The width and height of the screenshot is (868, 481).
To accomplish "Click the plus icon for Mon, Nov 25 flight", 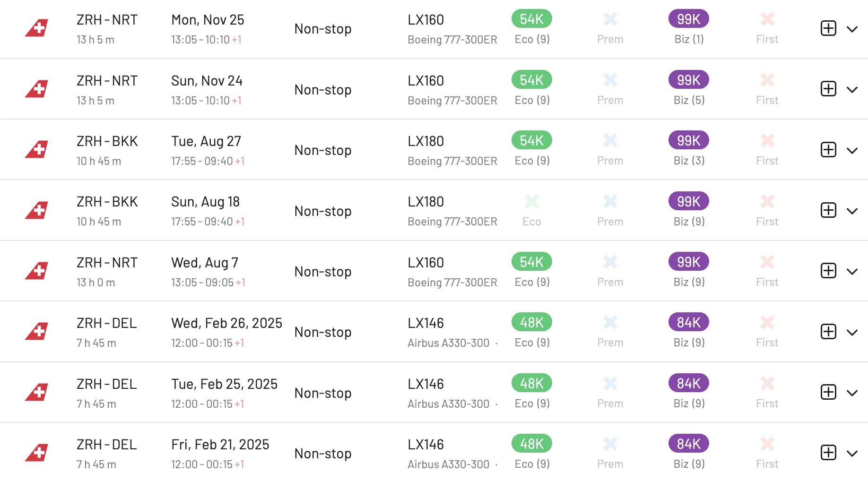I will [x=828, y=28].
